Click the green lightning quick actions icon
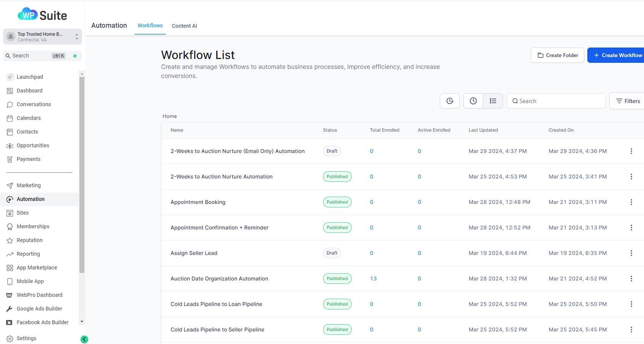 75,56
